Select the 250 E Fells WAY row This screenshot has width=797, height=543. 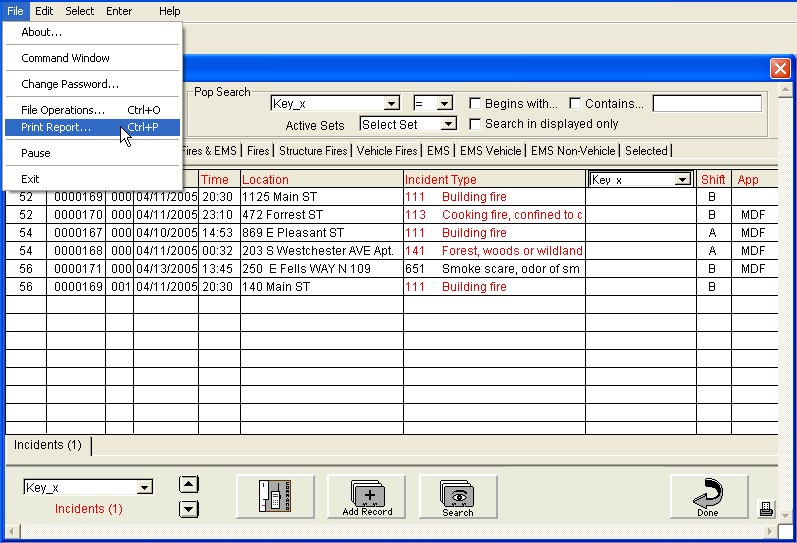point(391,269)
